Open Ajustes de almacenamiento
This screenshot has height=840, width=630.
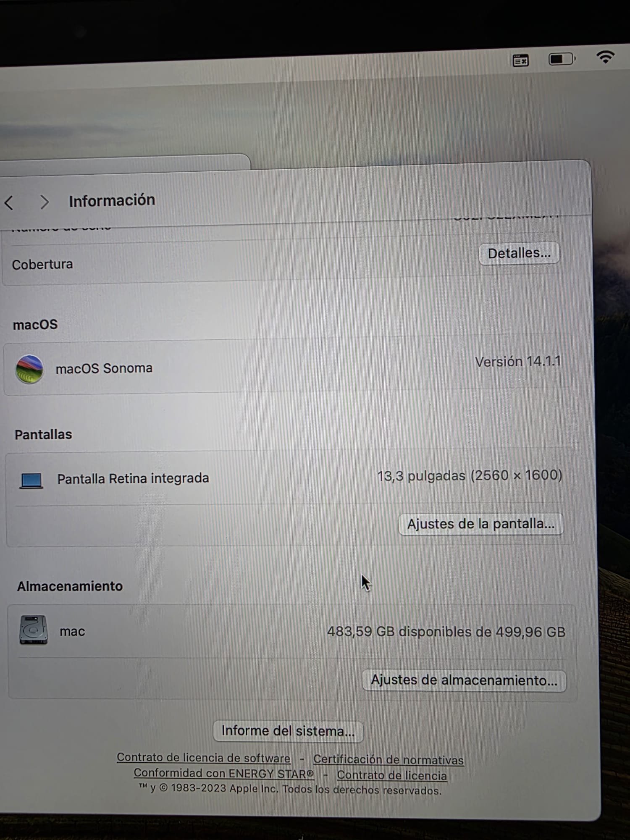(x=464, y=680)
